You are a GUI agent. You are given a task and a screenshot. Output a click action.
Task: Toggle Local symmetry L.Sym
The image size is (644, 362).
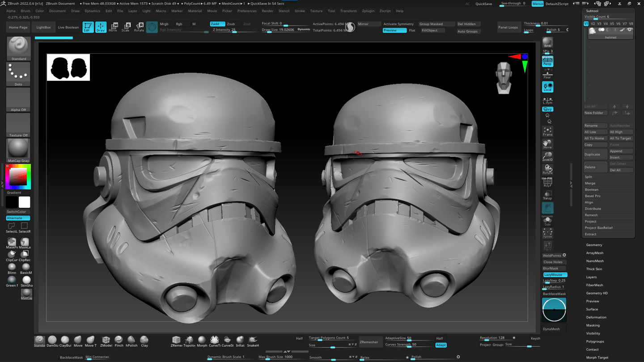pos(547,101)
